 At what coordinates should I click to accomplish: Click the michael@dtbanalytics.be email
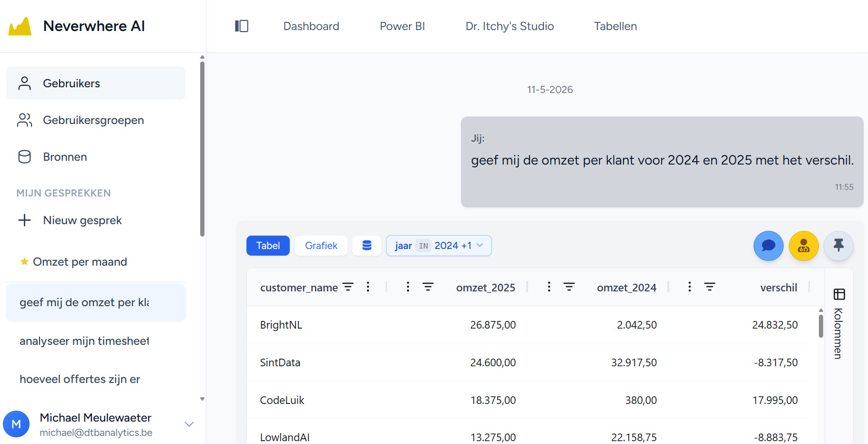point(96,433)
